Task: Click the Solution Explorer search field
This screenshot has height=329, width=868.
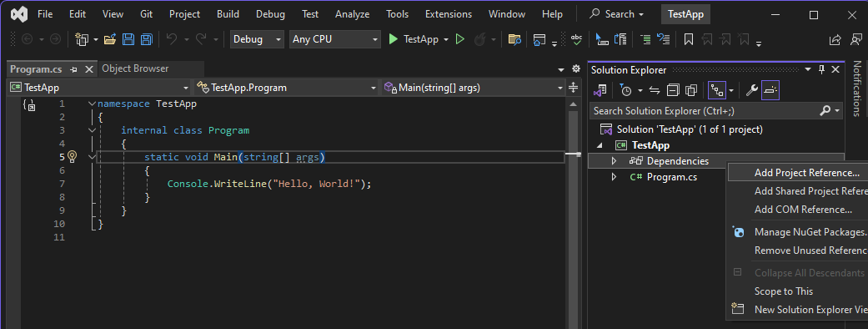Action: [x=716, y=111]
